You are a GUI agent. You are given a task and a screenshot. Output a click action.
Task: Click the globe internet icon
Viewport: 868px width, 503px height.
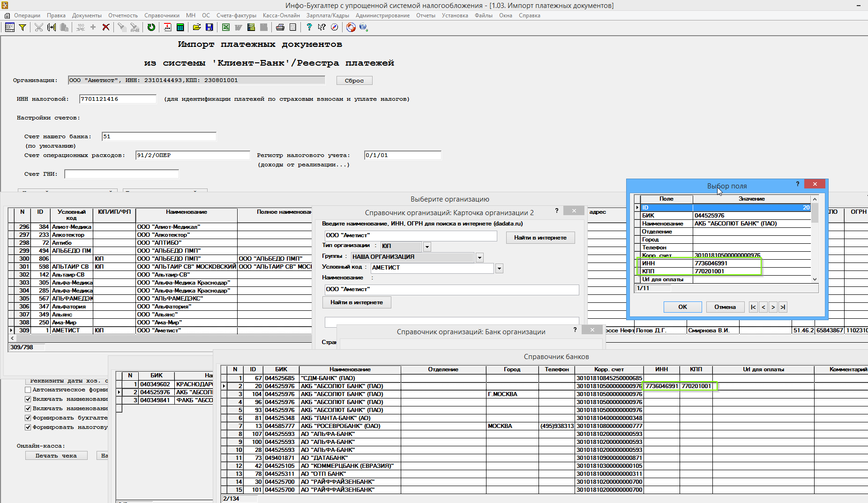click(x=363, y=27)
